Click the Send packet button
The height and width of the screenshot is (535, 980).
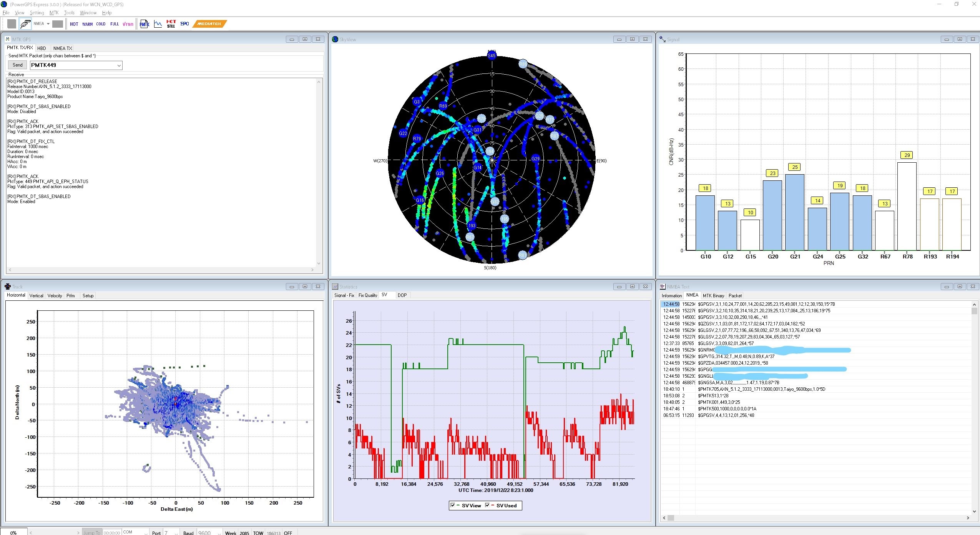coord(18,65)
